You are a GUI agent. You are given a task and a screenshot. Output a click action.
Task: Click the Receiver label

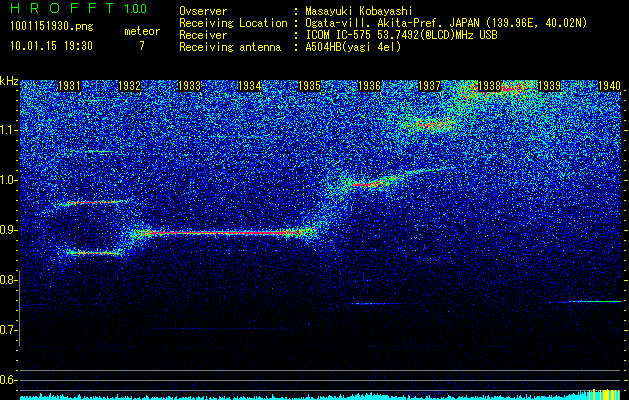[x=203, y=35]
